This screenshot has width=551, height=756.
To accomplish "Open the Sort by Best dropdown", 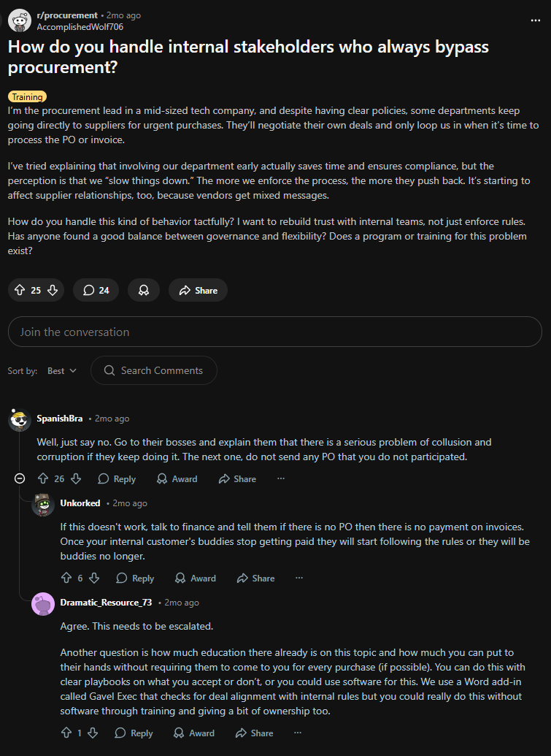I will click(x=61, y=370).
